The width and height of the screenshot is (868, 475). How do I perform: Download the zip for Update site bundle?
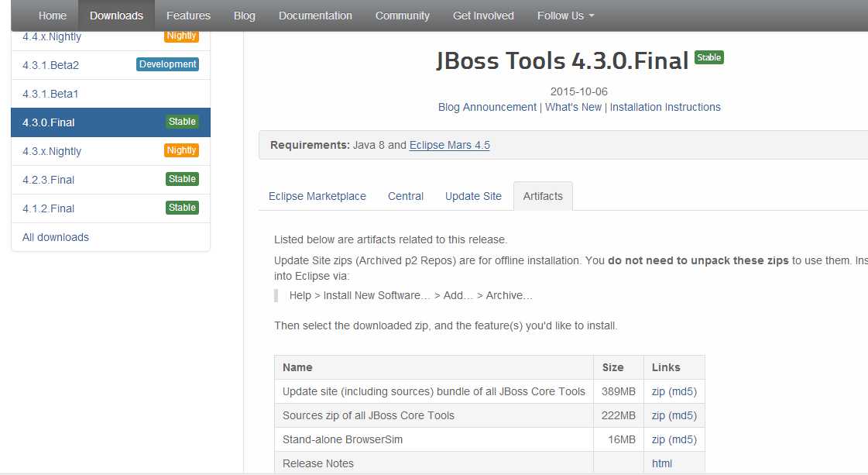click(658, 391)
